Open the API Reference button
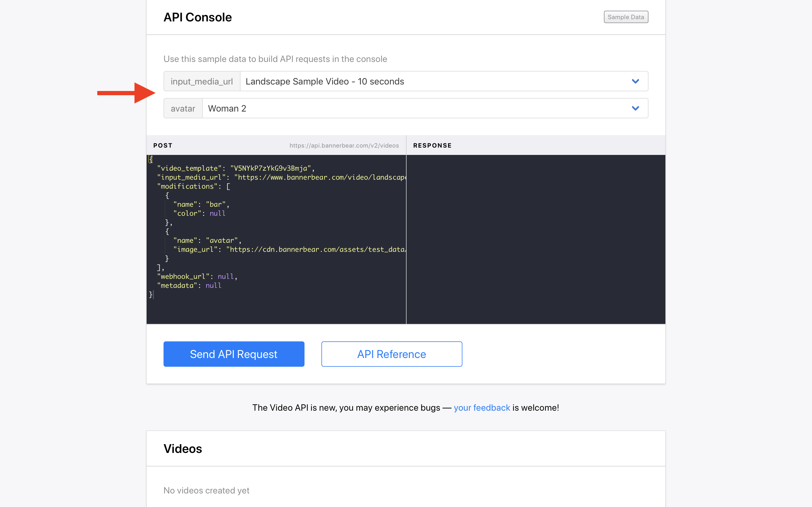The image size is (812, 507). pos(392,354)
